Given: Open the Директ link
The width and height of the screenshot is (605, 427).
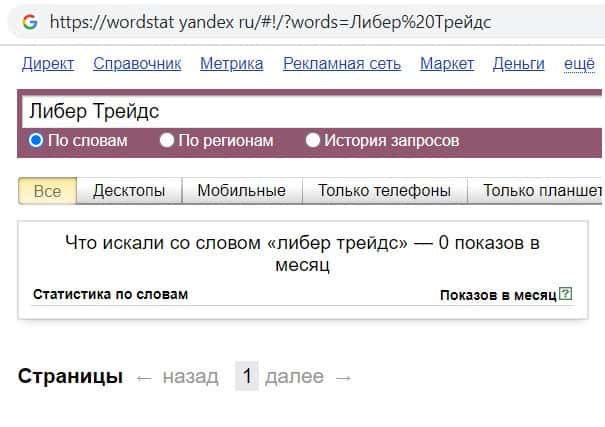Looking at the screenshot, I should 48,64.
